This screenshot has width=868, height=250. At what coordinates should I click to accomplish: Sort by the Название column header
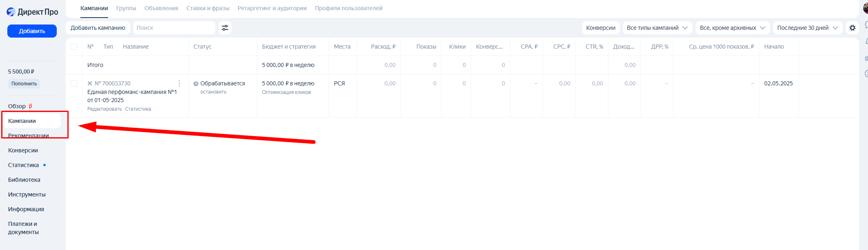tap(136, 47)
